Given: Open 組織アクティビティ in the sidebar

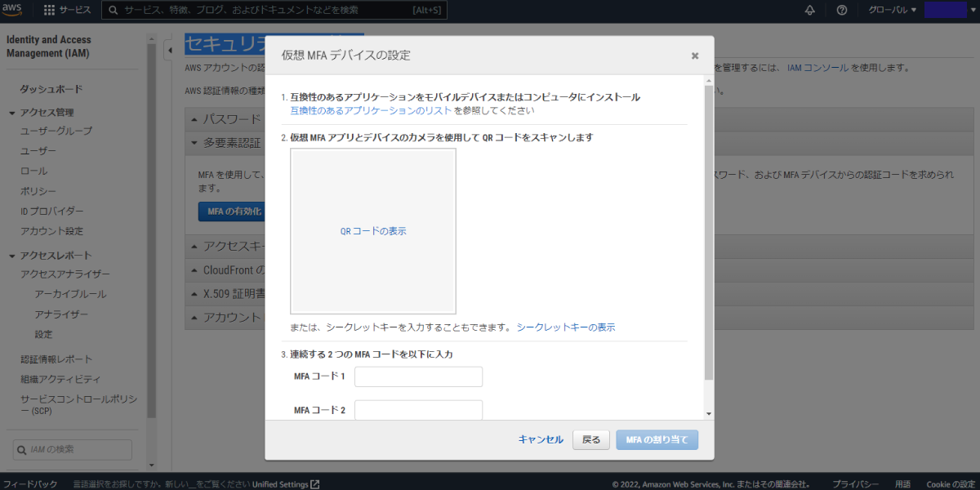Looking at the screenshot, I should [x=60, y=379].
